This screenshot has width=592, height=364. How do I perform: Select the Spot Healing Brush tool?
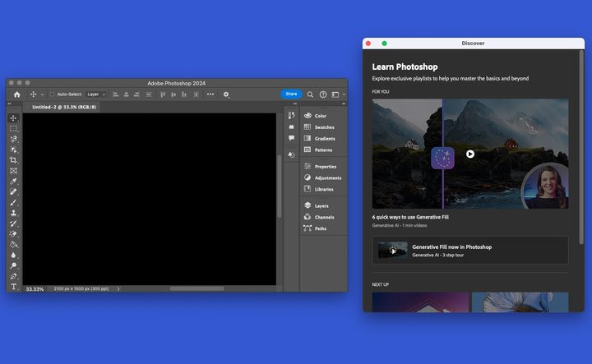[13, 192]
